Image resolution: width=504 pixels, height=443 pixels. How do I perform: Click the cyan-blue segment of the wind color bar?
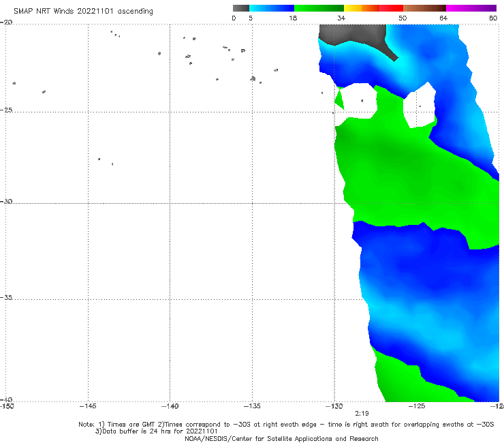272,8
